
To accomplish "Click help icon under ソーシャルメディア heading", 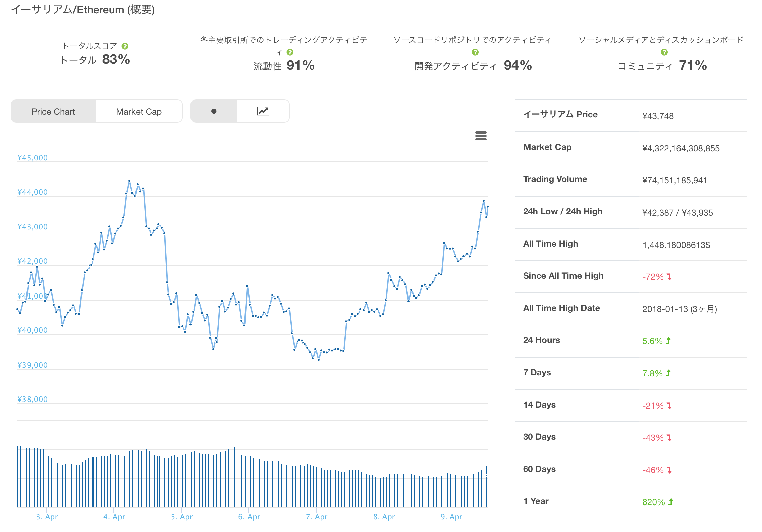I will point(664,52).
